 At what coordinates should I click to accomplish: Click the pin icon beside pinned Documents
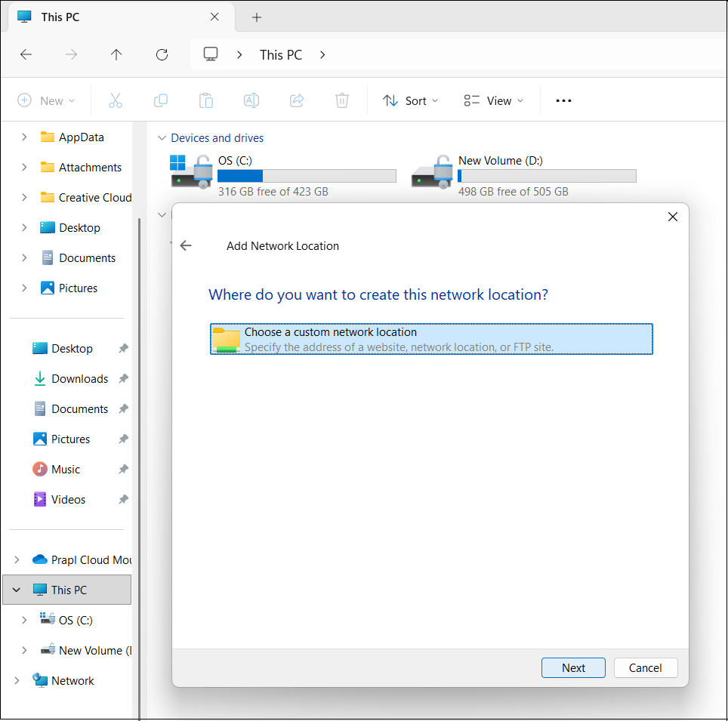click(x=123, y=408)
